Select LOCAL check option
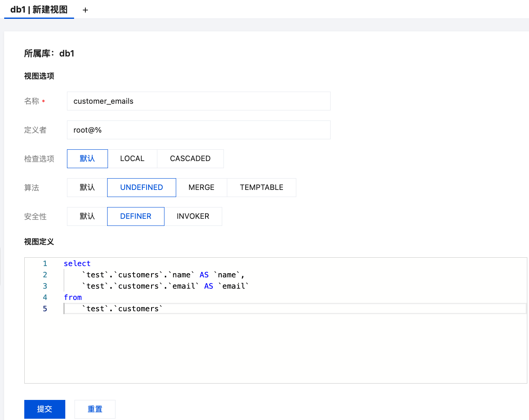 (x=132, y=159)
